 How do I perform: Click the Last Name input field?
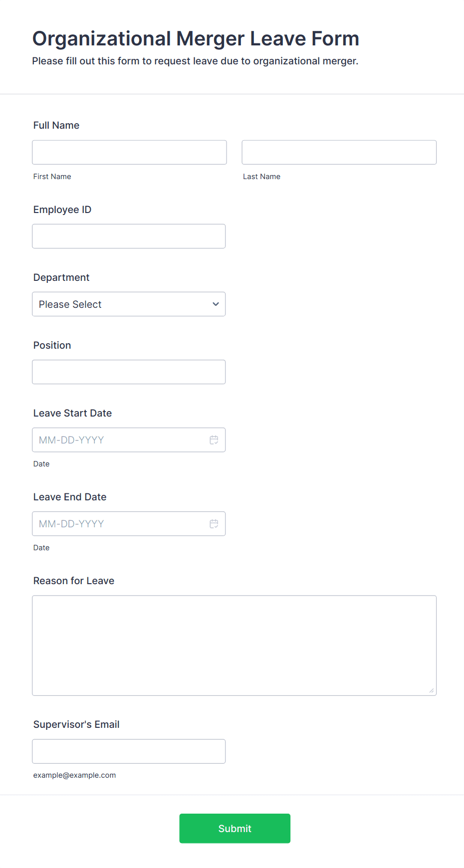tap(339, 152)
